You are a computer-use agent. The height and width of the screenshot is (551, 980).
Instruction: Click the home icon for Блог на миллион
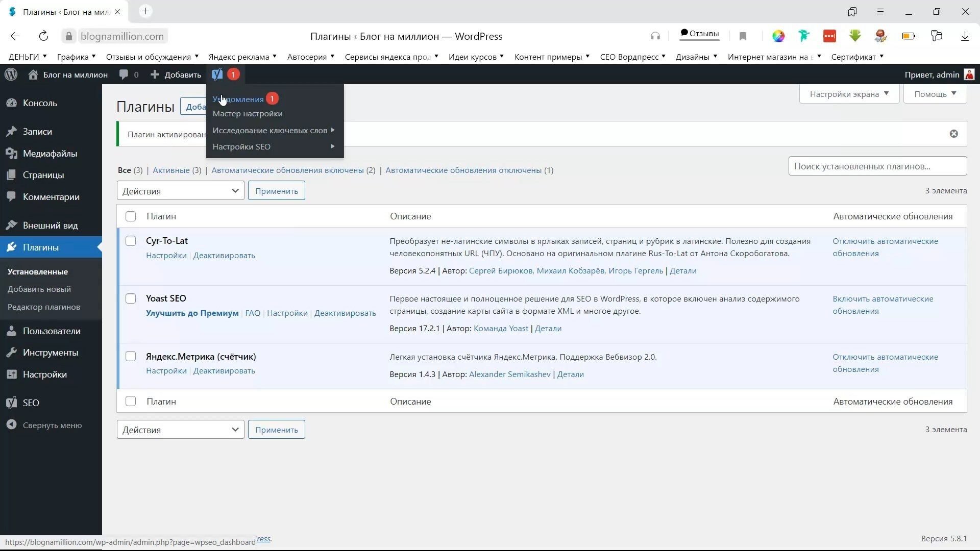point(33,74)
